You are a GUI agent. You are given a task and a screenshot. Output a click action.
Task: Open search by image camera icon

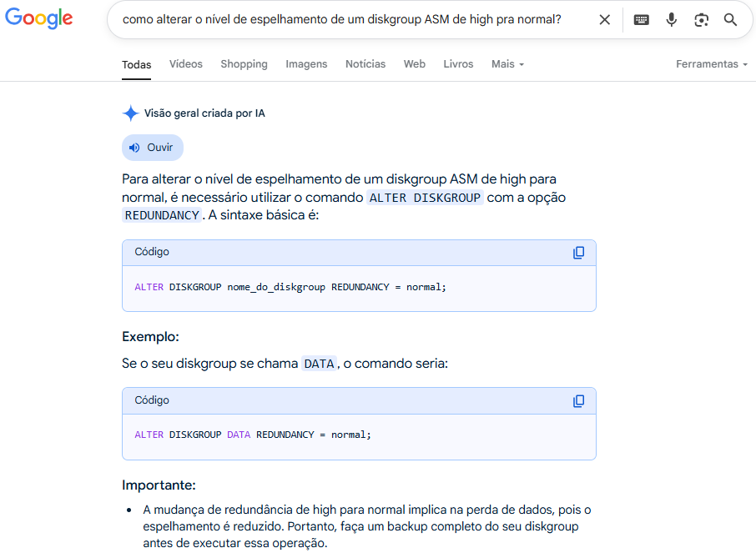click(701, 20)
